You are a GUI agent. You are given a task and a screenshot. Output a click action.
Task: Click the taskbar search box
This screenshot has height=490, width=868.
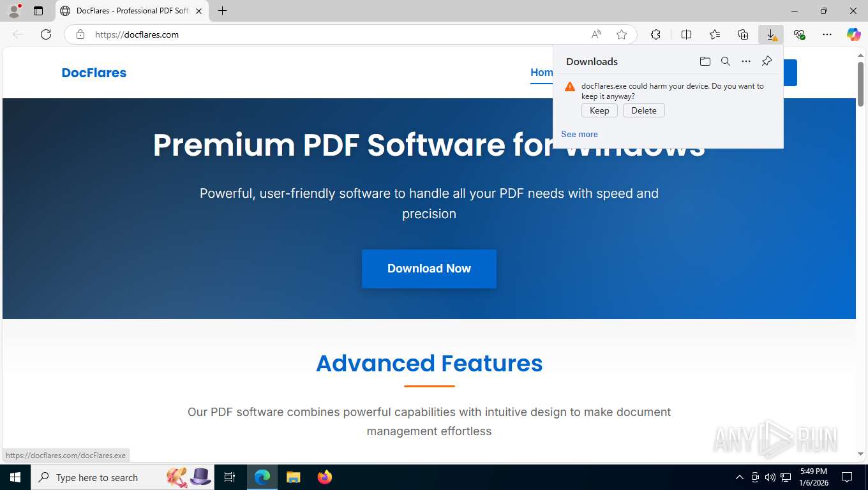point(124,477)
